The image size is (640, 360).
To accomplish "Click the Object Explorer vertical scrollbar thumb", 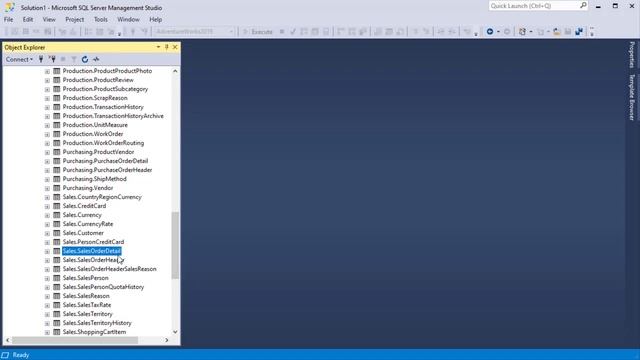I will (x=175, y=245).
